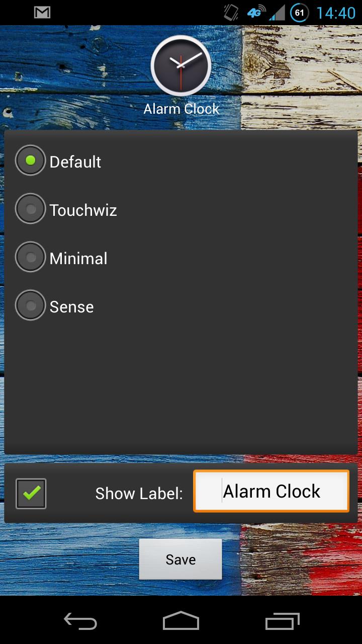Image resolution: width=362 pixels, height=644 pixels.
Task: Select the Minimal clock style
Action: pyautogui.click(x=30, y=257)
